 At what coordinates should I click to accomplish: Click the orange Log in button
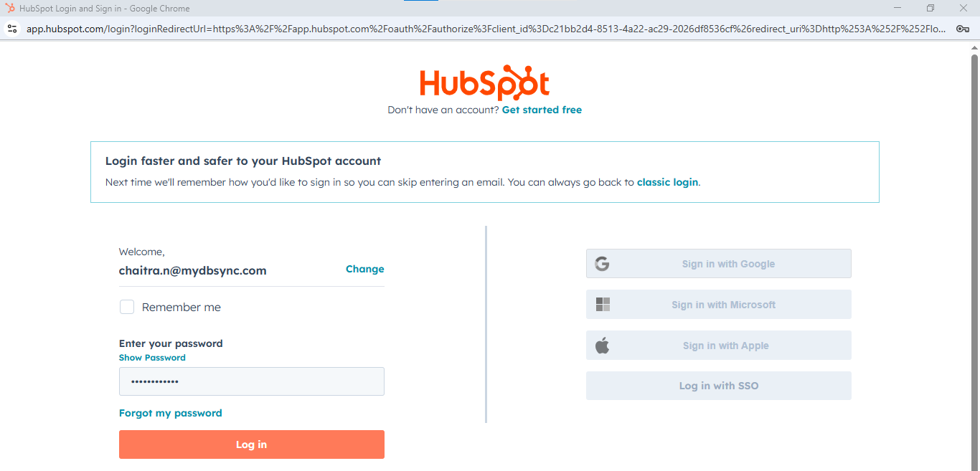(x=252, y=444)
